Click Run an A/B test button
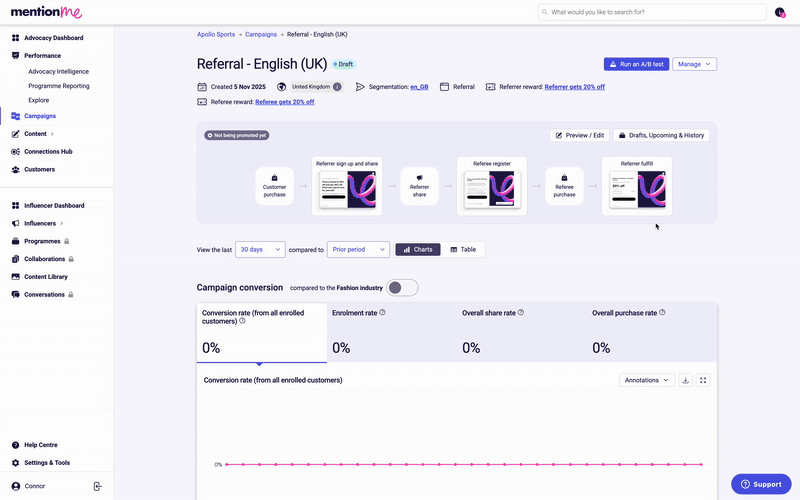The width and height of the screenshot is (800, 500). pos(636,64)
